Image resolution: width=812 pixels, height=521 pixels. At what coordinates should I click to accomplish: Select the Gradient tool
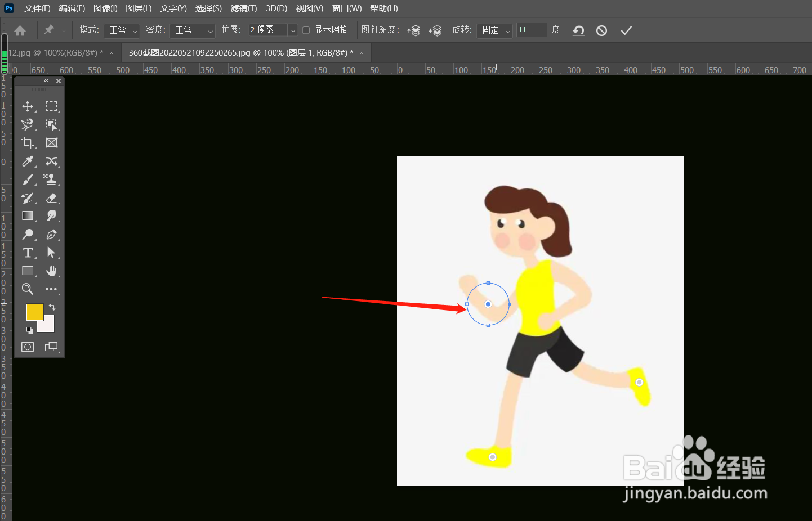(28, 216)
